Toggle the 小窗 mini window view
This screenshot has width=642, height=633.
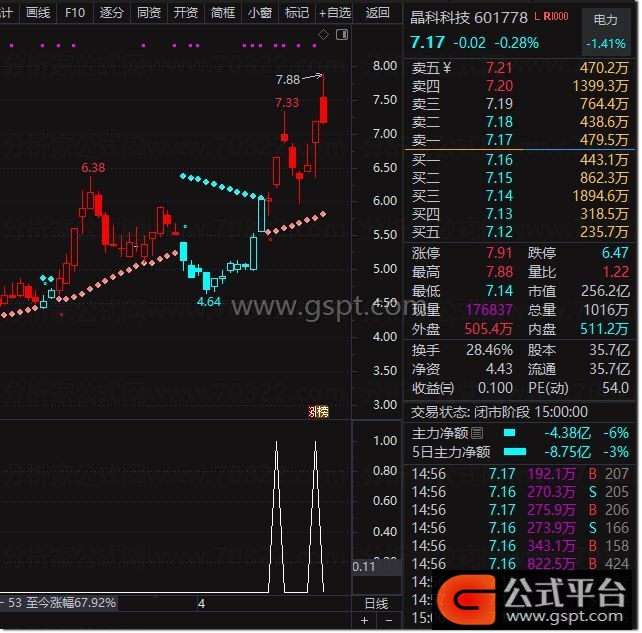point(259,13)
